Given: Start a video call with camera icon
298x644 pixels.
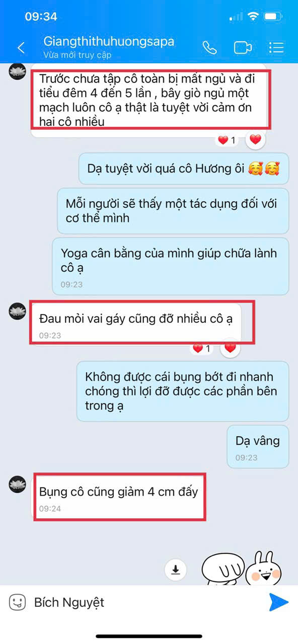Looking at the screenshot, I should click(243, 47).
